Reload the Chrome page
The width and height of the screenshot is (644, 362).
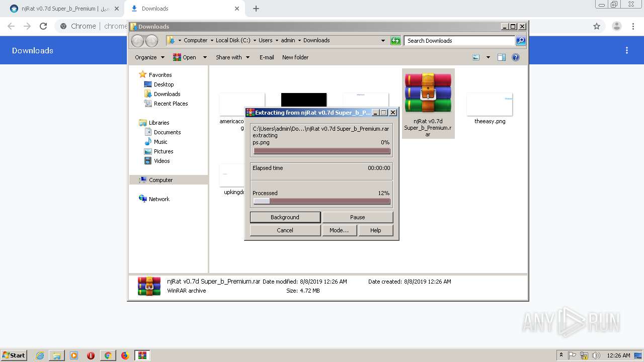click(43, 26)
